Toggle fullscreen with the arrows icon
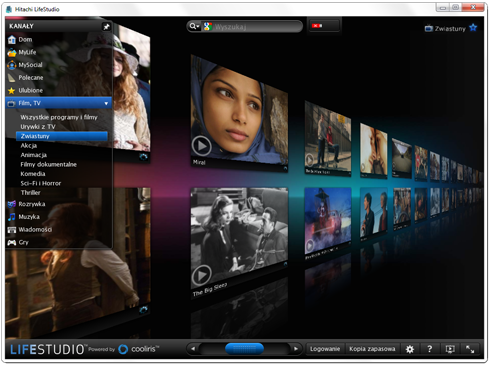The width and height of the screenshot is (490, 366). (470, 349)
